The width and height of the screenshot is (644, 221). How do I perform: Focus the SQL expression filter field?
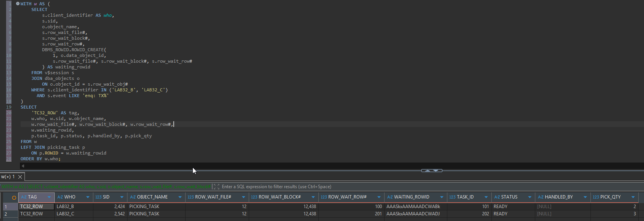pyautogui.click(x=431, y=186)
